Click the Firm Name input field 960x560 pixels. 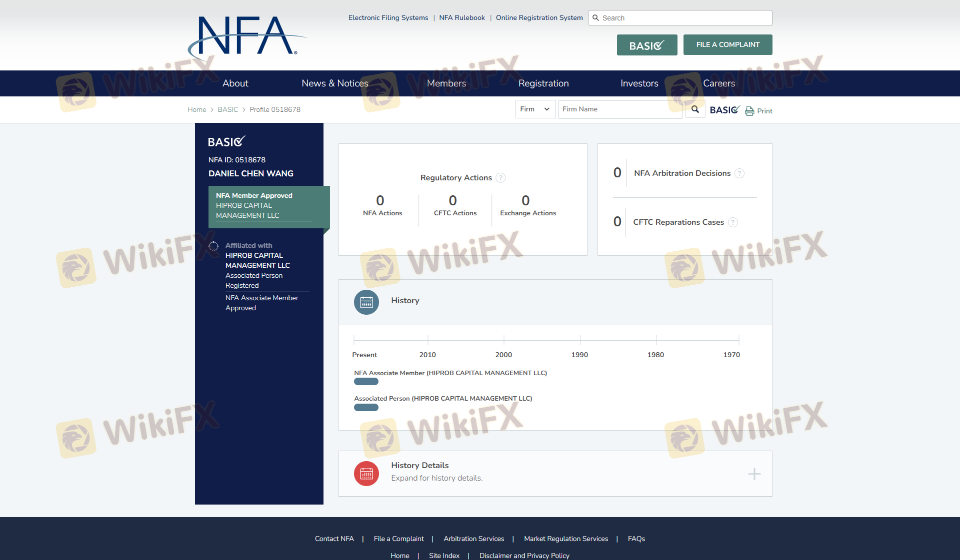pyautogui.click(x=620, y=109)
